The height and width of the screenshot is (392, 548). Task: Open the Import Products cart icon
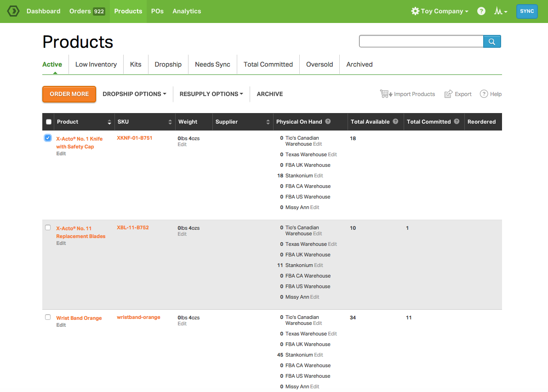point(385,93)
